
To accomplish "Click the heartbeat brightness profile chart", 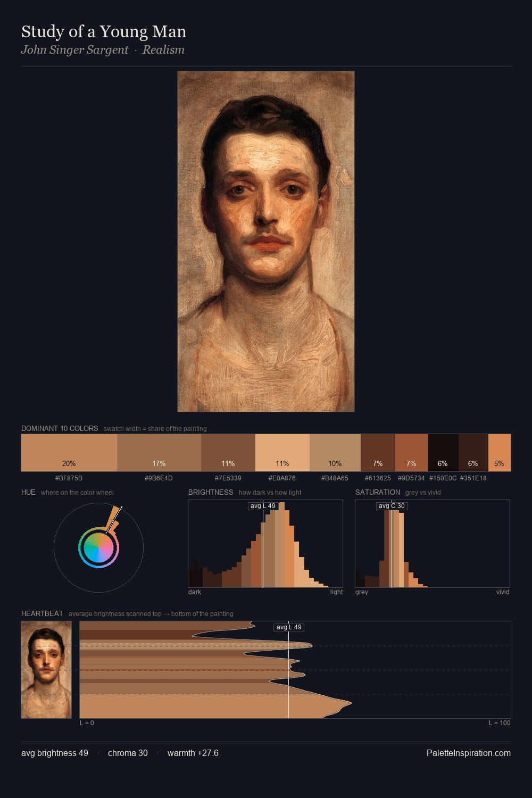I will (x=295, y=670).
